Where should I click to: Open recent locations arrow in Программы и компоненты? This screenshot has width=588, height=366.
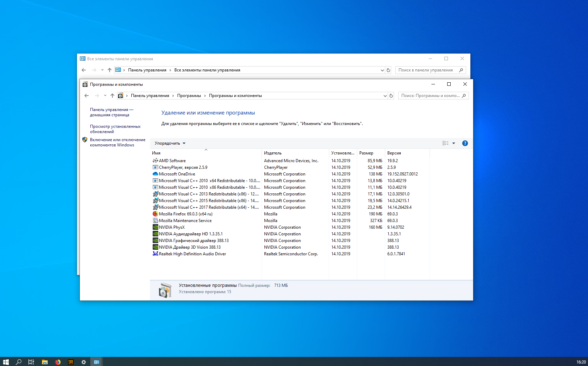(105, 96)
